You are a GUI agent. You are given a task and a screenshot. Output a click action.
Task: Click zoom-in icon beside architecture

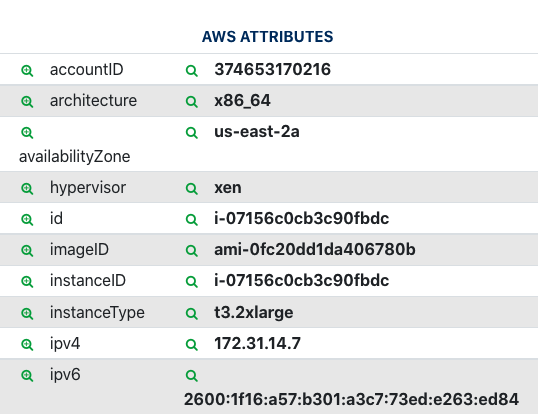[27, 102]
